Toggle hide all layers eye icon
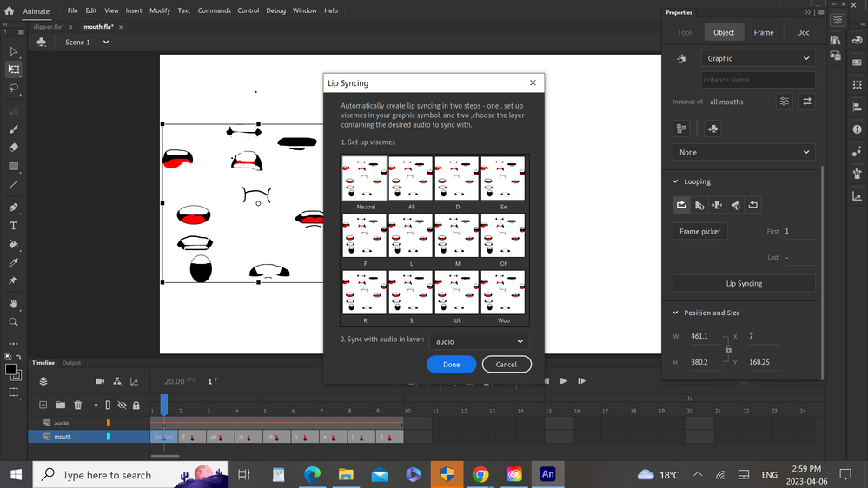Image resolution: width=868 pixels, height=488 pixels. pyautogui.click(x=122, y=405)
